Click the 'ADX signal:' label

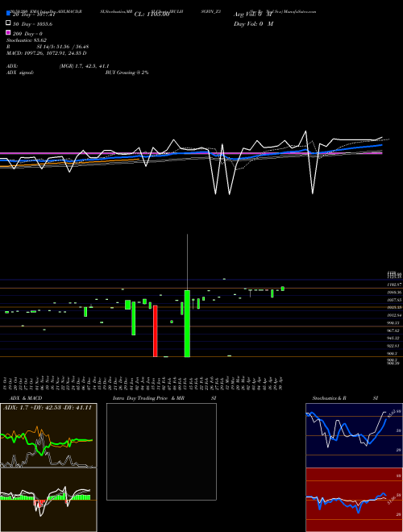pos(20,73)
